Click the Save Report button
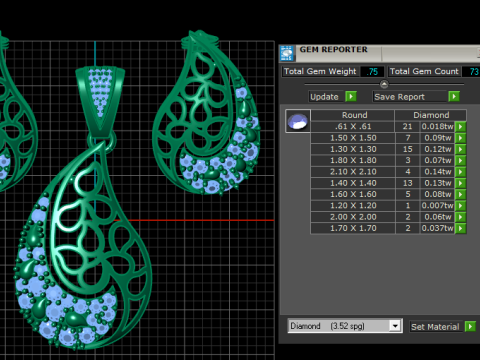Image resolution: width=480 pixels, height=360 pixels. [410, 97]
